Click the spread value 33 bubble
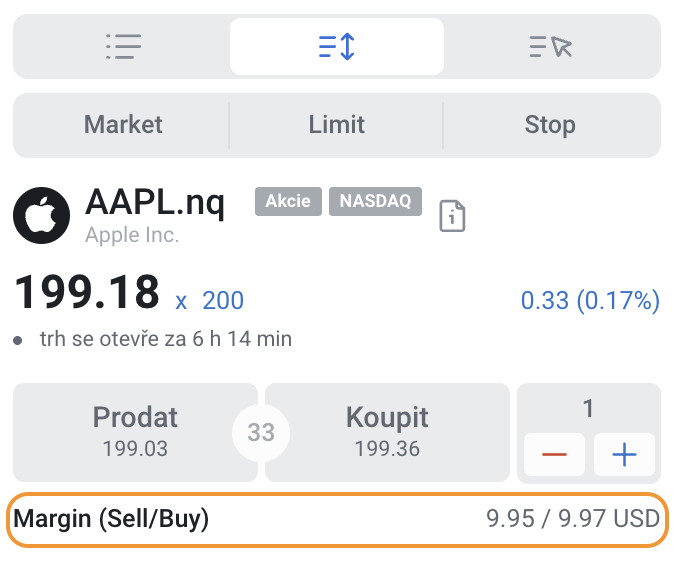 pos(261,432)
